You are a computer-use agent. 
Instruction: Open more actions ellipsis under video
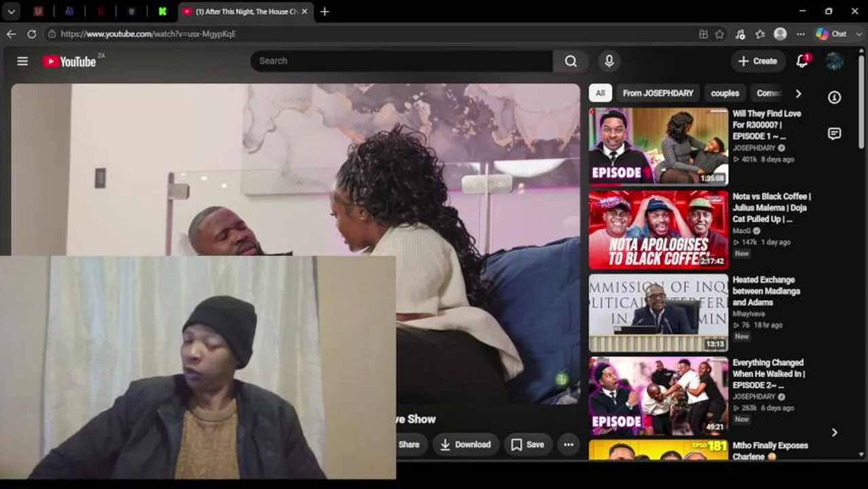coord(568,445)
